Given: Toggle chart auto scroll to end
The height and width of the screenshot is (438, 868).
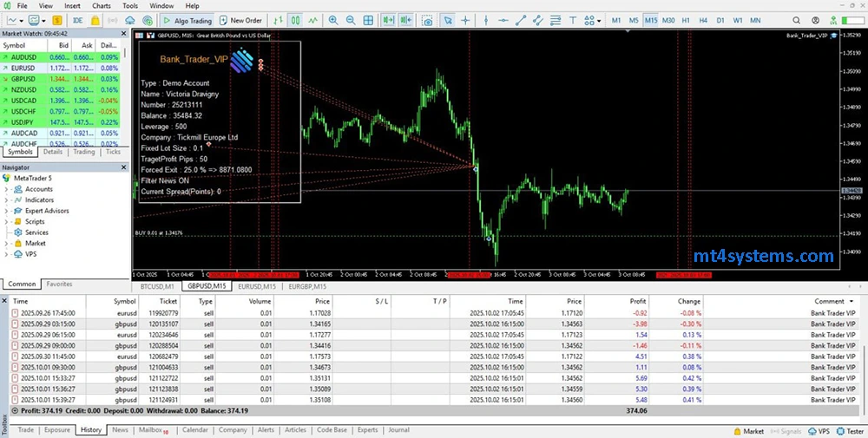Looking at the screenshot, I should (389, 21).
